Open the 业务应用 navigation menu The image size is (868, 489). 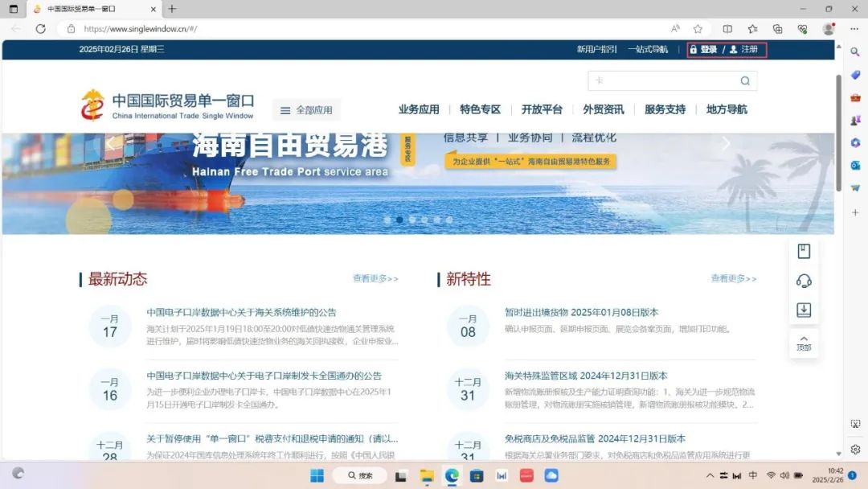[x=419, y=109]
